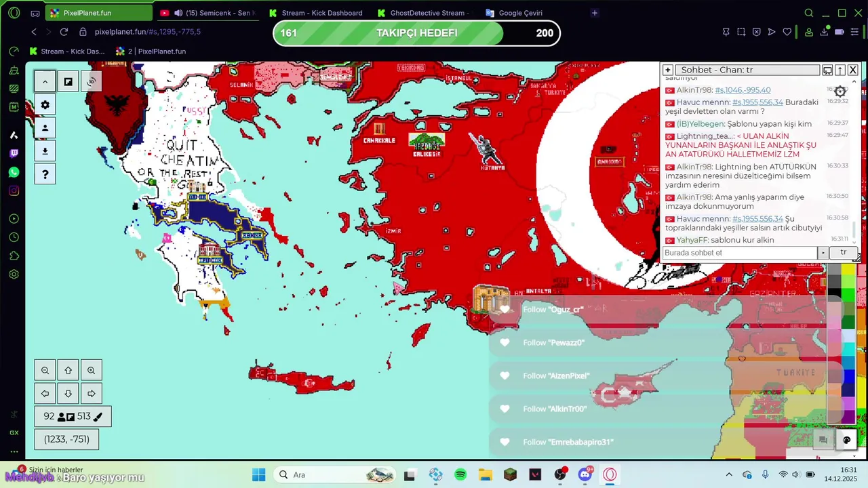Viewport: 868px width, 488px height.
Task: Collapse the PixelPlanet menu with the up-arrow button
Action: pos(45,82)
